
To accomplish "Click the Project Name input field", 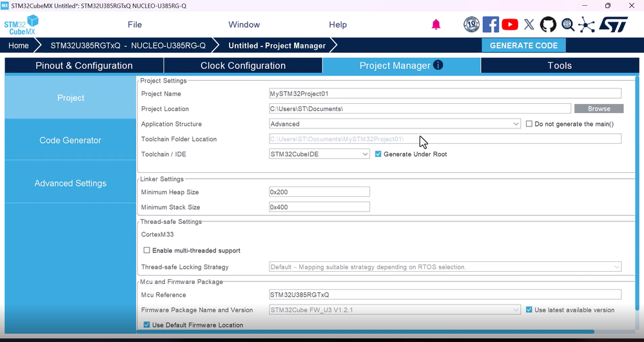I will pyautogui.click(x=445, y=94).
